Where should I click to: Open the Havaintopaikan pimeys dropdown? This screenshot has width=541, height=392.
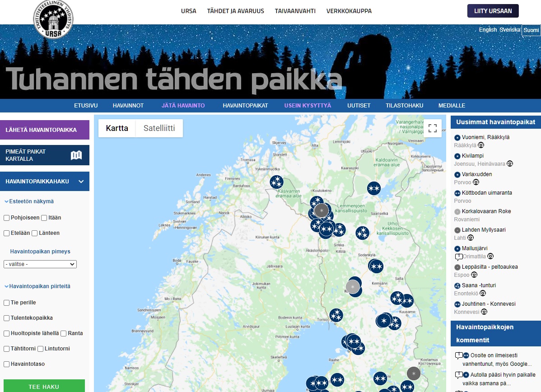[40, 264]
